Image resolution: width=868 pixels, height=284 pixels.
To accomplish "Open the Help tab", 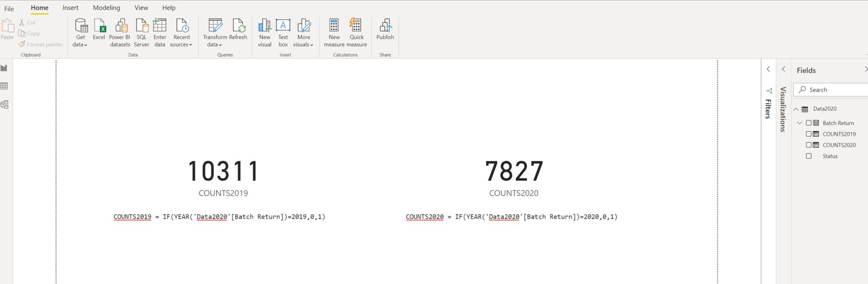I will (x=169, y=8).
